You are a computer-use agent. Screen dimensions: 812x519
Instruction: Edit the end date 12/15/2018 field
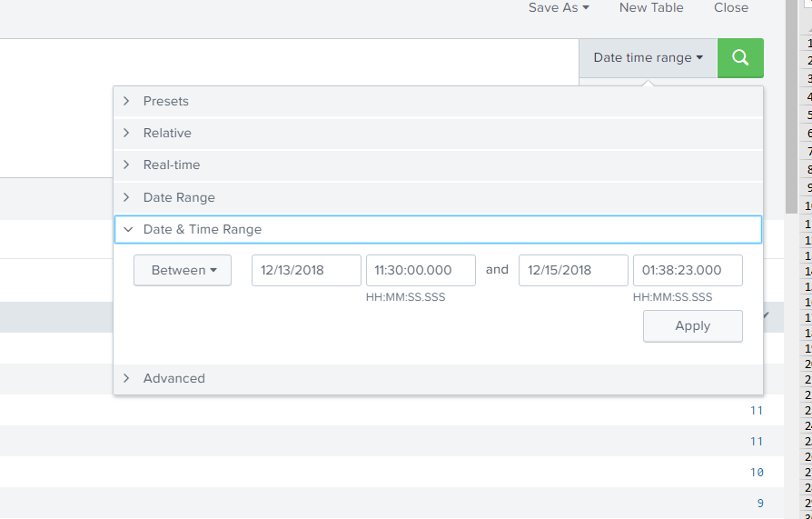pos(574,270)
